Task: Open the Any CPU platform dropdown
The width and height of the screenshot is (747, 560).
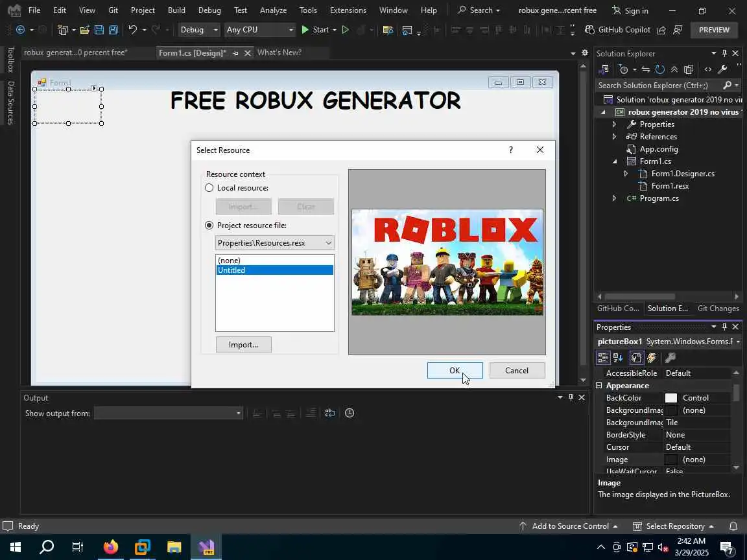Action: pos(259,30)
